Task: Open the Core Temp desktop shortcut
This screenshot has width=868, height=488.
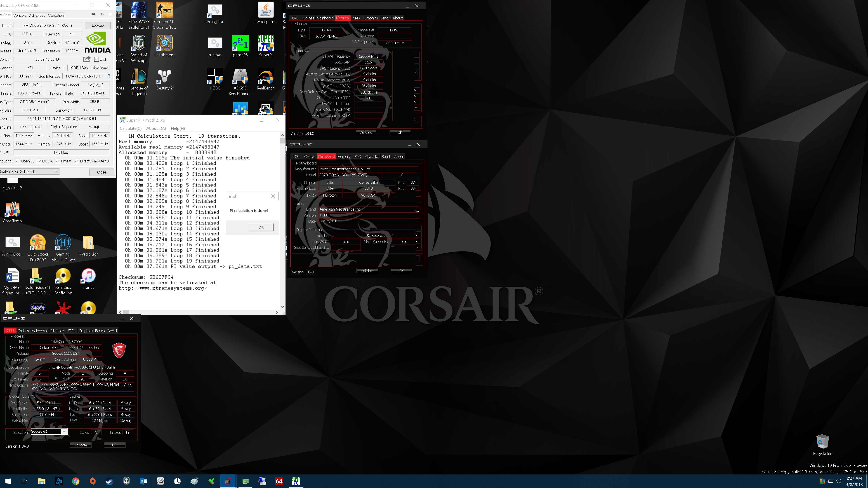Action: point(12,213)
